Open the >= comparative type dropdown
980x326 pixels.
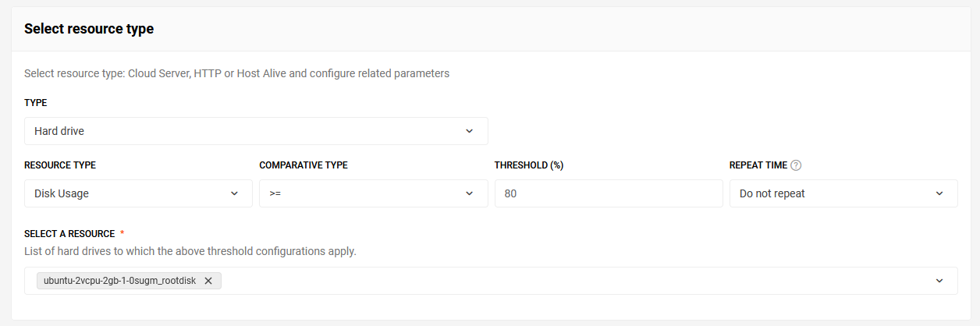click(x=374, y=193)
